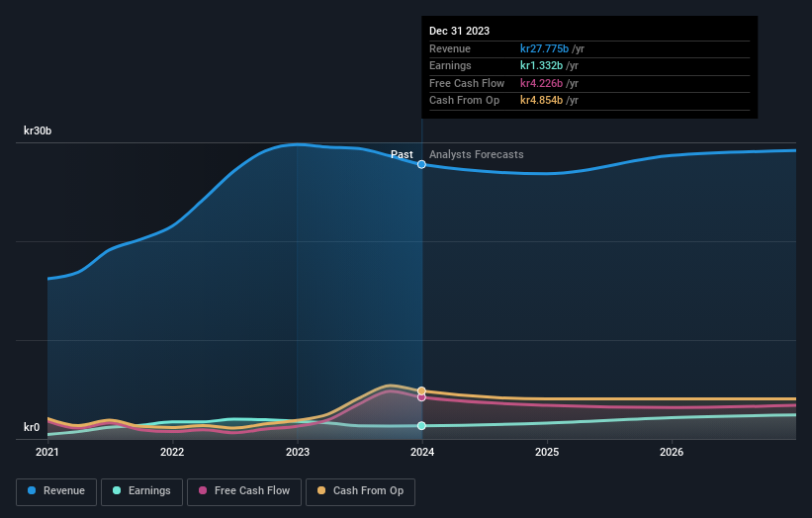Viewport: 812px width, 518px height.
Task: Click the 2024 x-axis label
Action: [422, 453]
